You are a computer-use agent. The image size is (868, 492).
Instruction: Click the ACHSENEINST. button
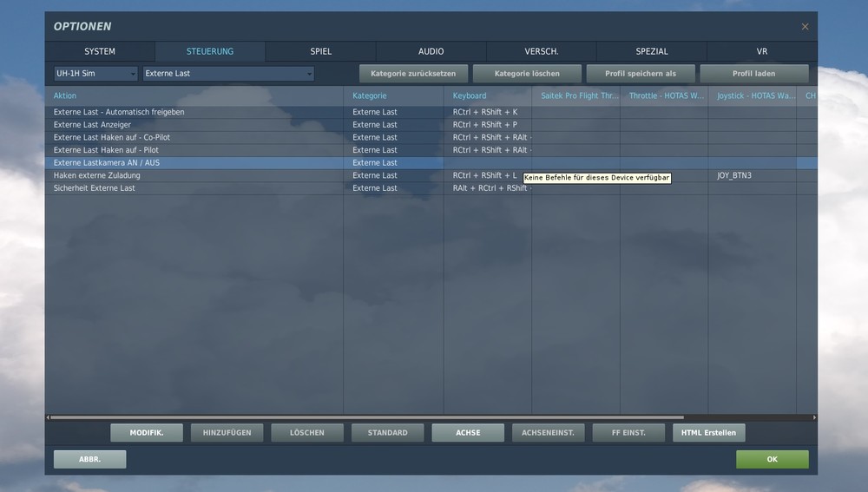pyautogui.click(x=548, y=433)
